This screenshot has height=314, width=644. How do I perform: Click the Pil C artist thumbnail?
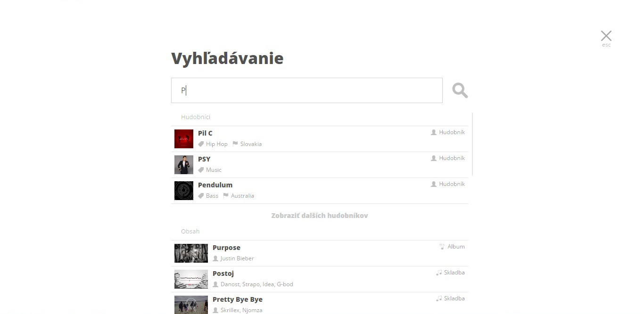pyautogui.click(x=184, y=139)
